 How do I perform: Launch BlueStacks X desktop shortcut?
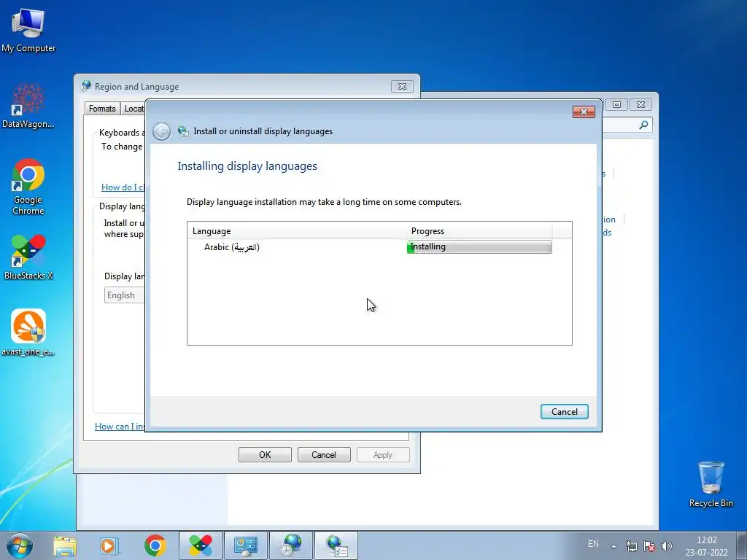click(x=28, y=257)
